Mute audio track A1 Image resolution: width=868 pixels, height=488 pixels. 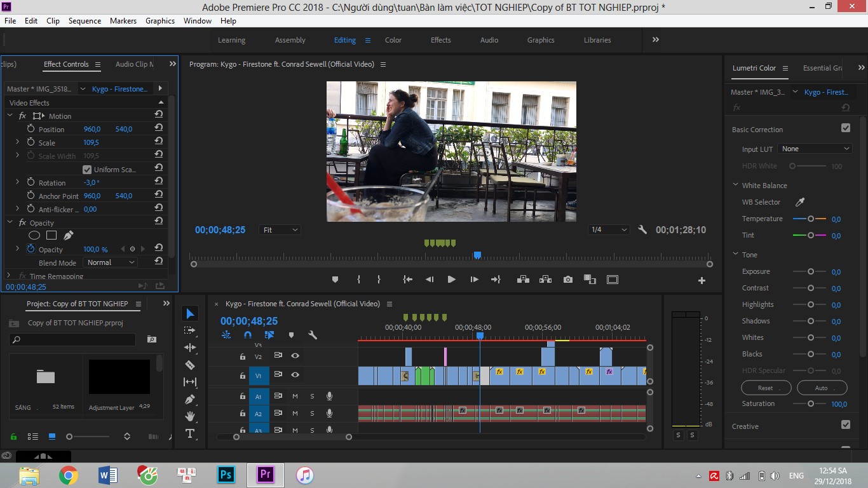pyautogui.click(x=295, y=396)
